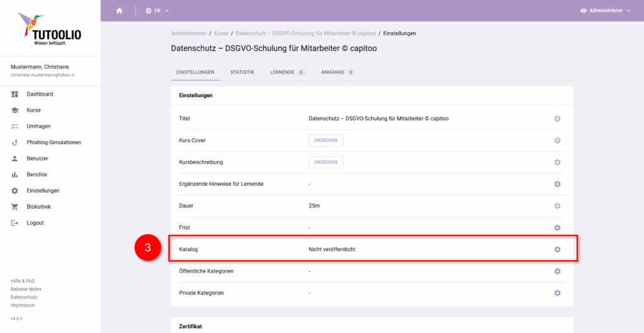Edit Frist via its gear icon

pyautogui.click(x=557, y=227)
